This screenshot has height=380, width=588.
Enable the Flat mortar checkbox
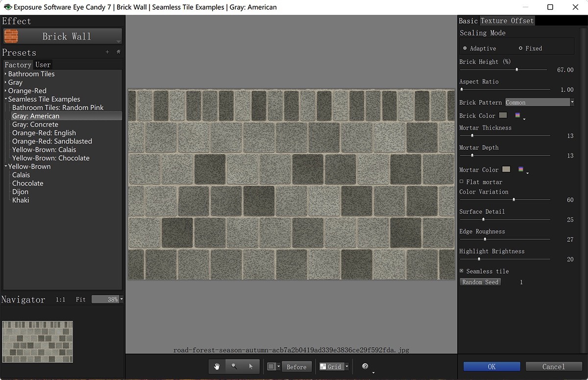coord(462,182)
